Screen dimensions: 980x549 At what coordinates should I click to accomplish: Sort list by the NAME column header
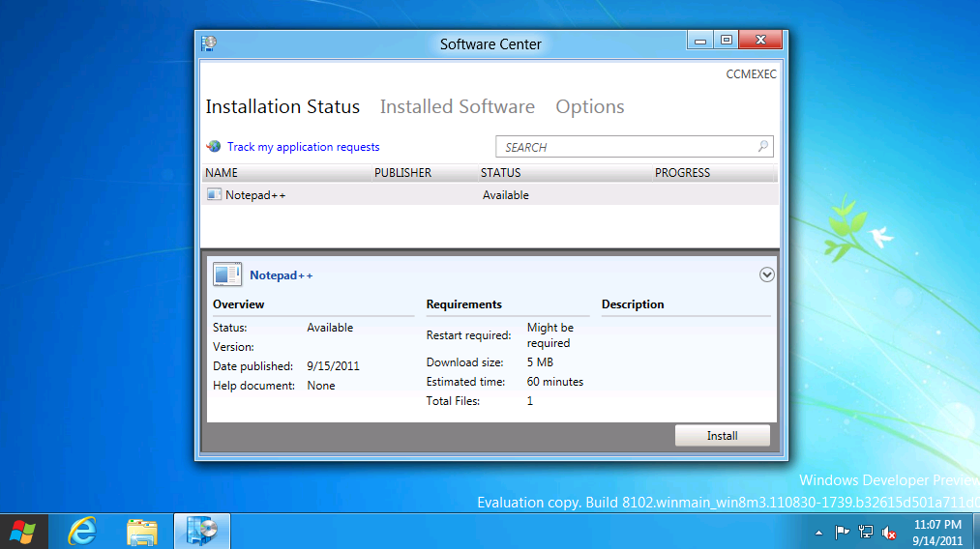point(222,173)
